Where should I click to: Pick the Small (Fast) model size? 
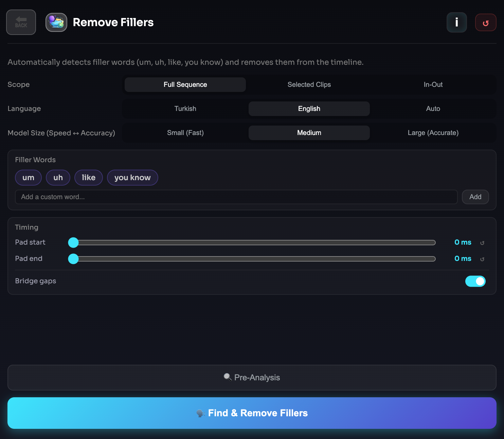click(x=185, y=133)
